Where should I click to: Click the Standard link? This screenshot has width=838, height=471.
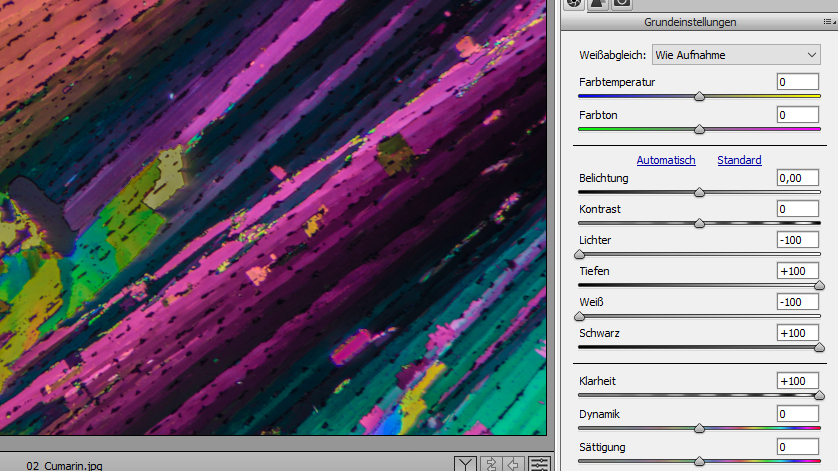[x=739, y=160]
